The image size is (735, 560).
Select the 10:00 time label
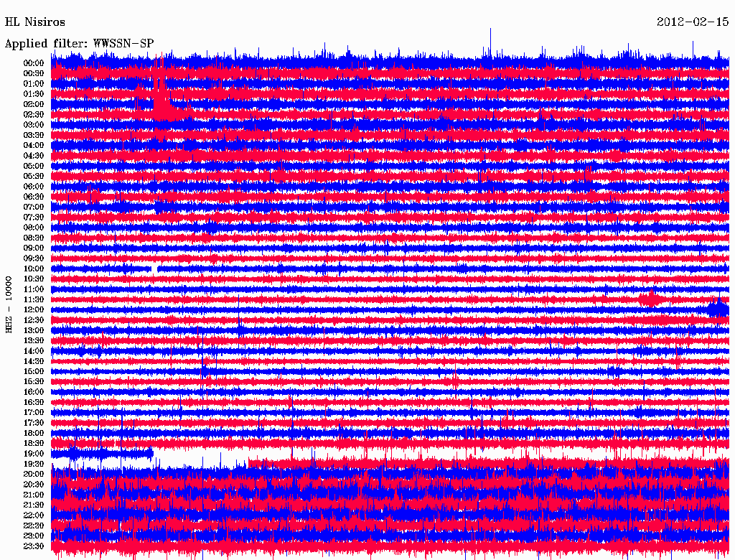tap(34, 269)
